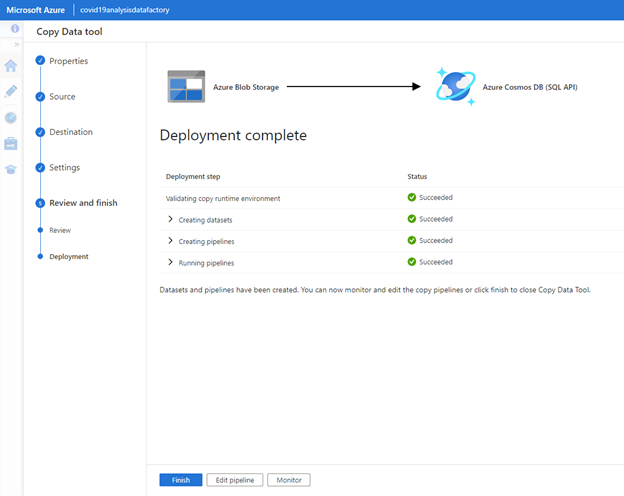Go to the Source wizard step
The image size is (624, 496).
click(62, 96)
